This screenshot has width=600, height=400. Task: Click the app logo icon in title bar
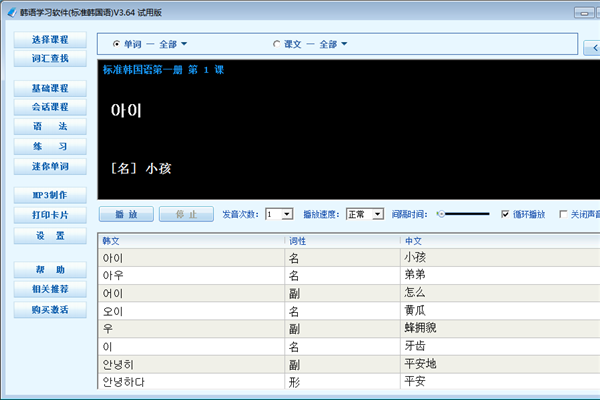tap(12, 12)
